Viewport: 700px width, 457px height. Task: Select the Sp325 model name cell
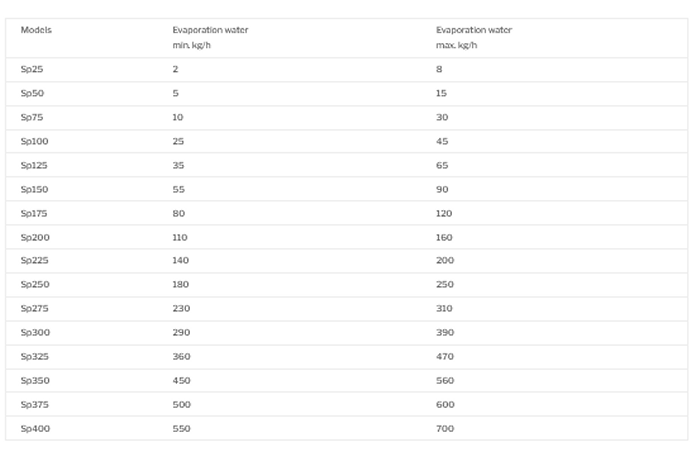pyautogui.click(x=34, y=356)
